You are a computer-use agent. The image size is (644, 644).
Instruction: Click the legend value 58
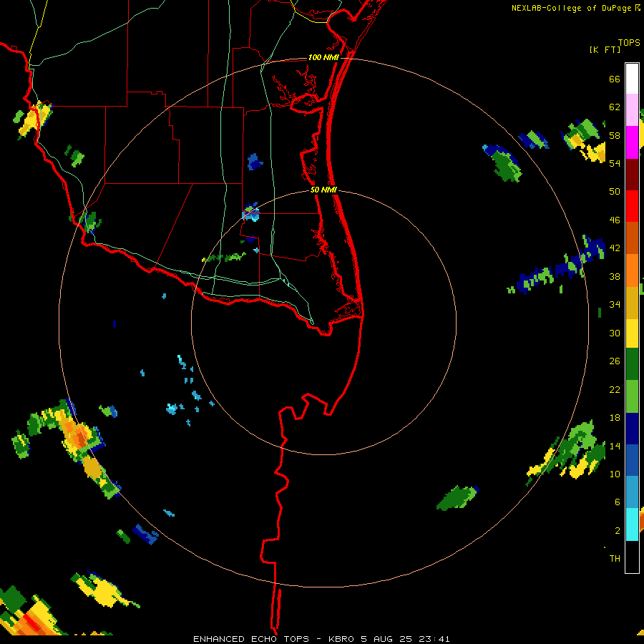coord(615,135)
